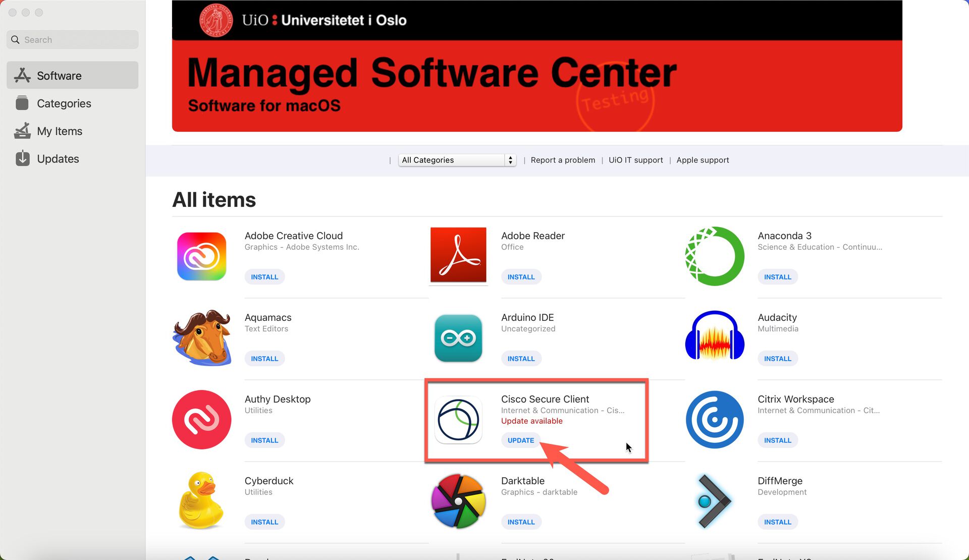Click the Anaconda 3 green ring icon
The height and width of the screenshot is (560, 969).
pos(715,256)
